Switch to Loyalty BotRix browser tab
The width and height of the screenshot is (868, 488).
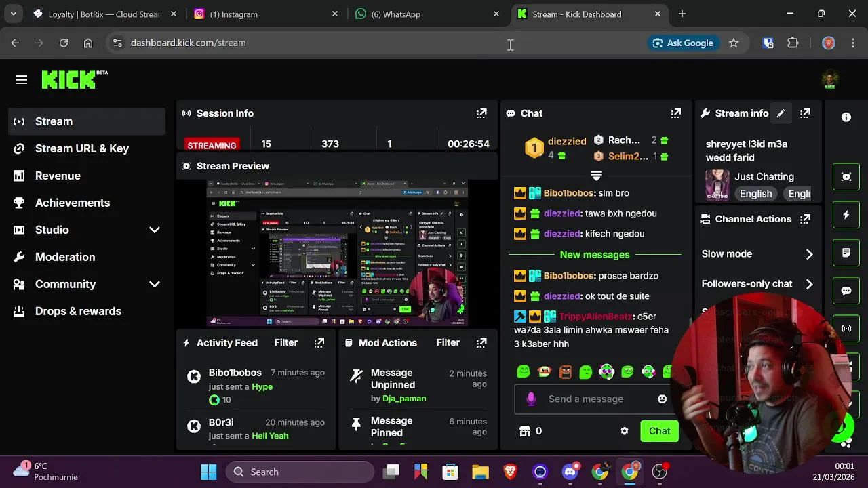point(105,14)
